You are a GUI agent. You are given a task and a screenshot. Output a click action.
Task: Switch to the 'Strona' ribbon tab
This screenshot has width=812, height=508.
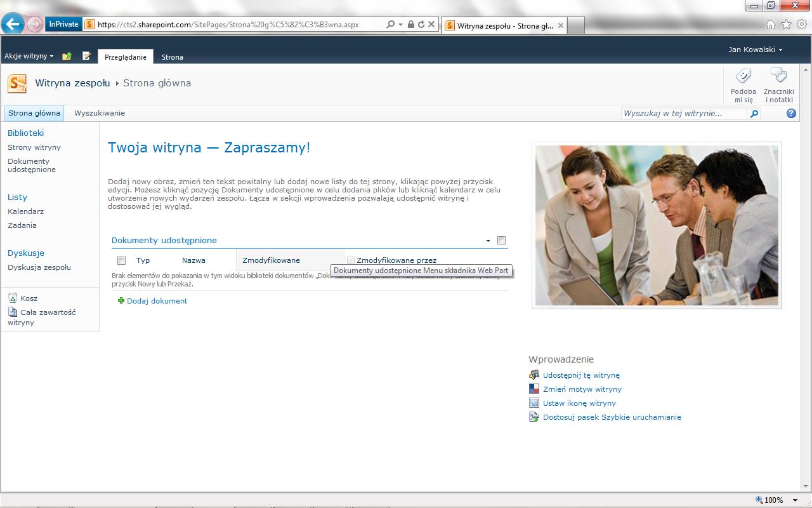pos(172,57)
